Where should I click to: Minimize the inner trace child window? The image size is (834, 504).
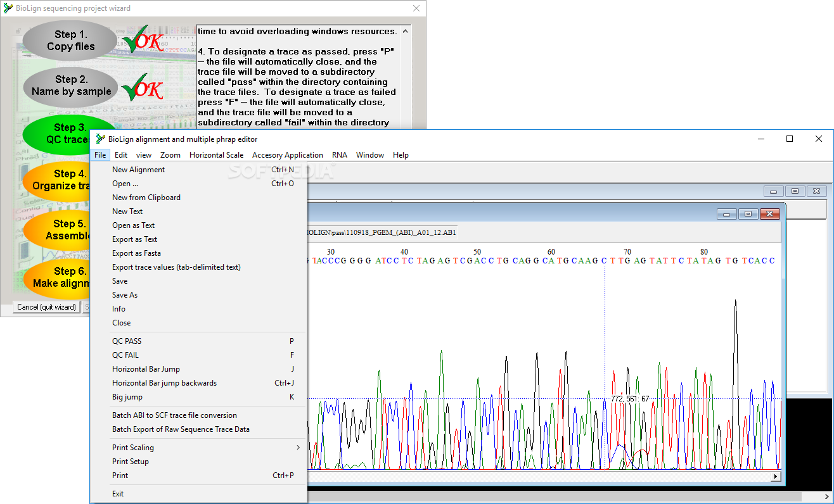coord(727,214)
